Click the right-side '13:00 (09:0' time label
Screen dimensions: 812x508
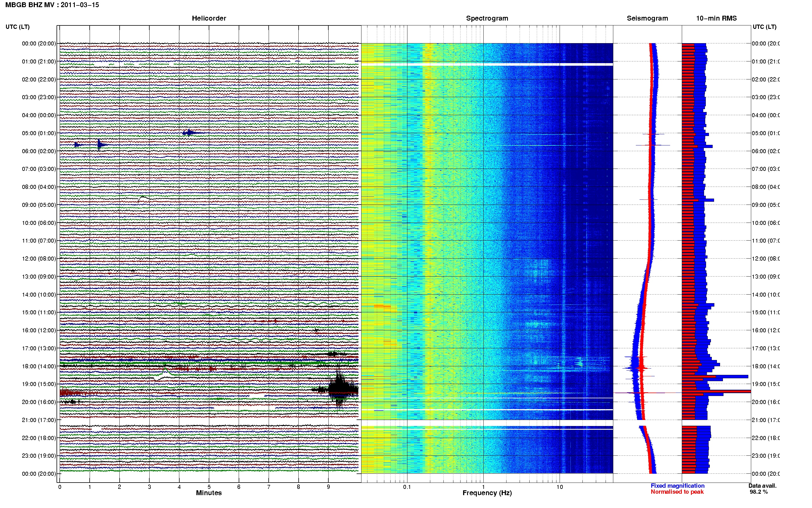tap(765, 277)
